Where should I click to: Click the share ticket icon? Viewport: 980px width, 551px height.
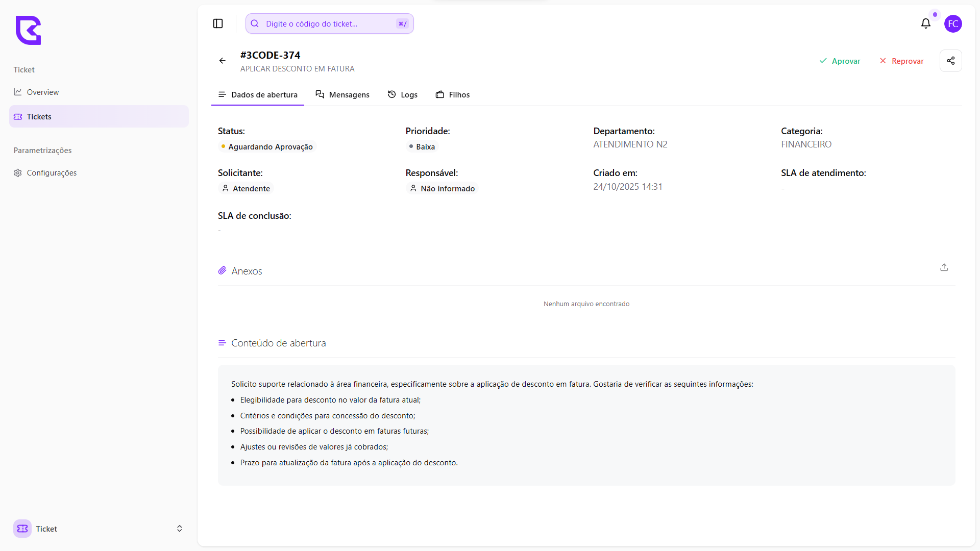[950, 61]
